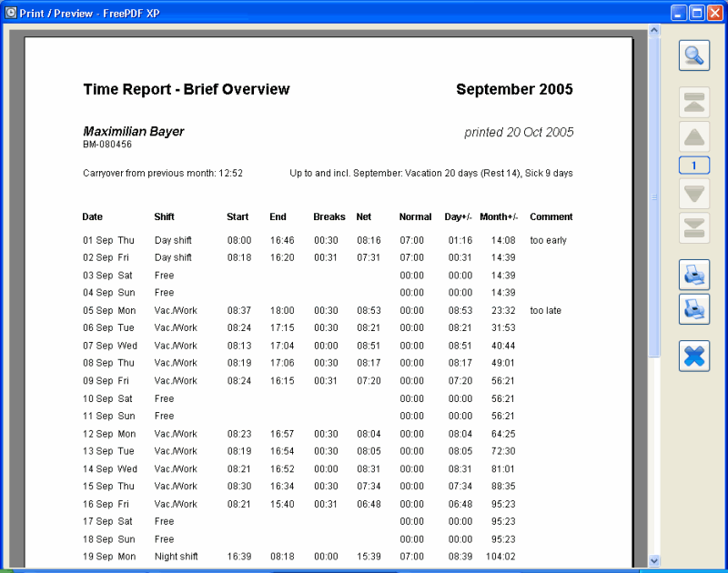
Task: Close the FreePDF XP window
Action: [x=714, y=13]
